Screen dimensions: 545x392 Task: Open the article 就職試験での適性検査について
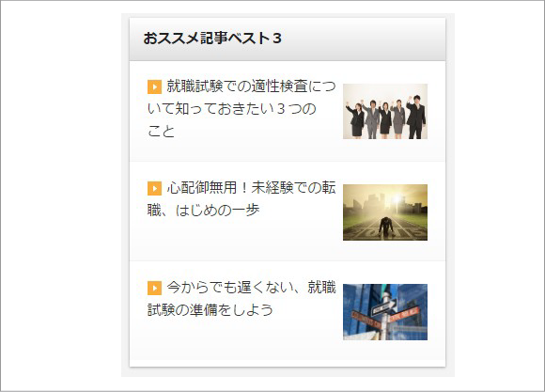(241, 108)
